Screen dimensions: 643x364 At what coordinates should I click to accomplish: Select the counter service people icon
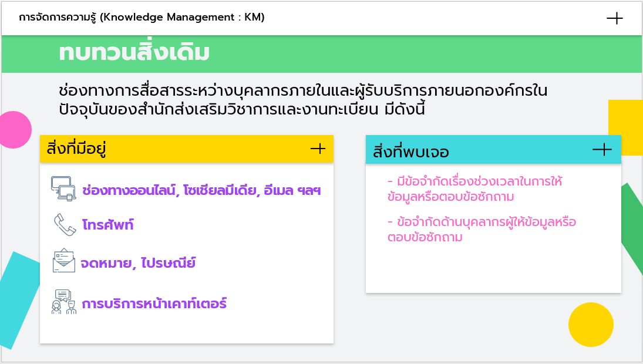point(63,302)
